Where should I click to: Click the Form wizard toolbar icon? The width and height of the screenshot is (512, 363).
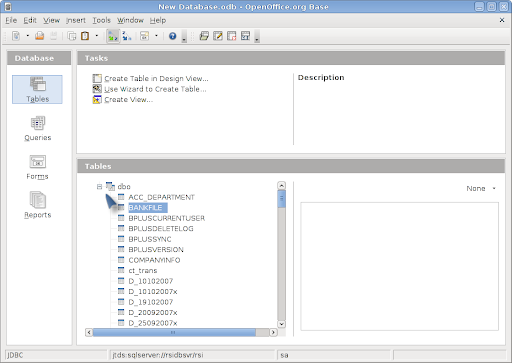tap(144, 36)
